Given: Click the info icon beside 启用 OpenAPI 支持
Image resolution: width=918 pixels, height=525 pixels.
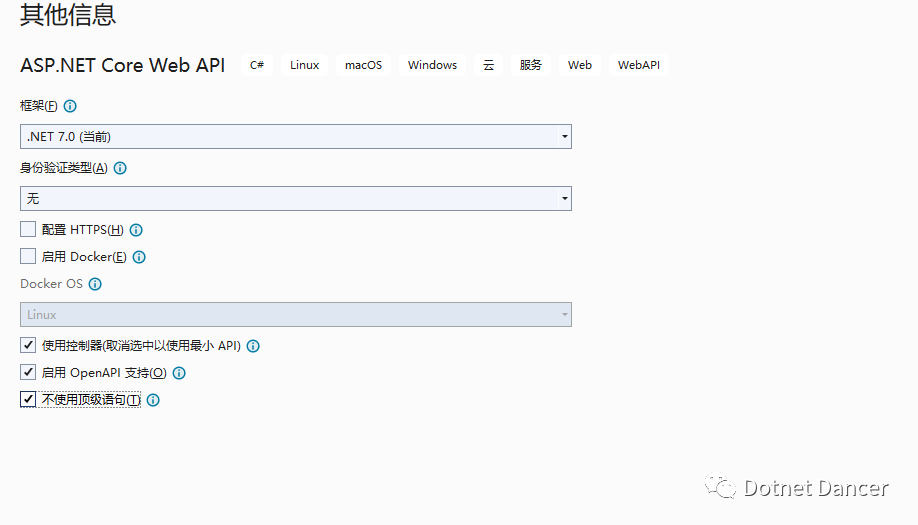Looking at the screenshot, I should [x=179, y=373].
